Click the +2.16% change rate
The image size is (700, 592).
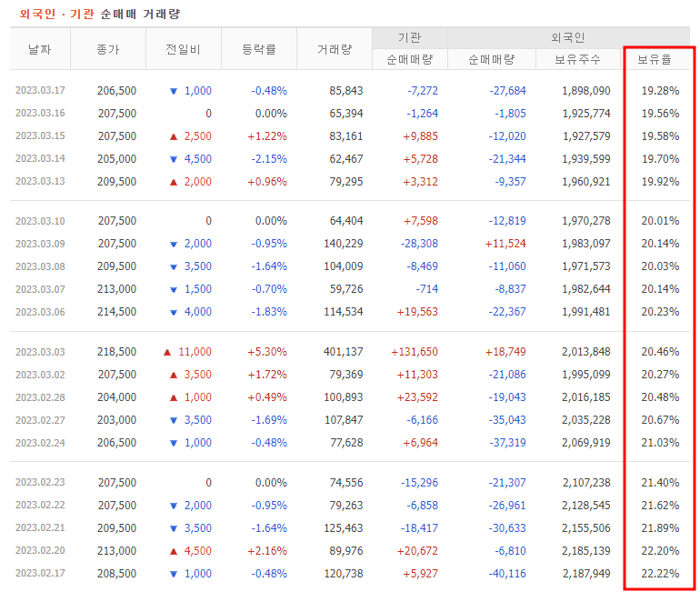click(267, 551)
